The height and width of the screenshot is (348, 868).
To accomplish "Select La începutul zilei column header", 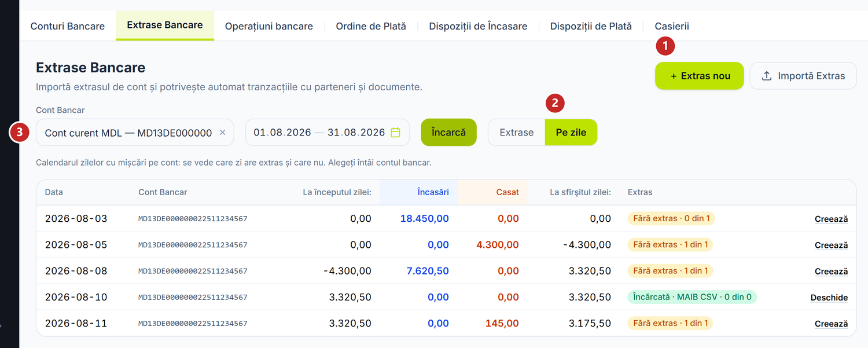I will point(337,192).
